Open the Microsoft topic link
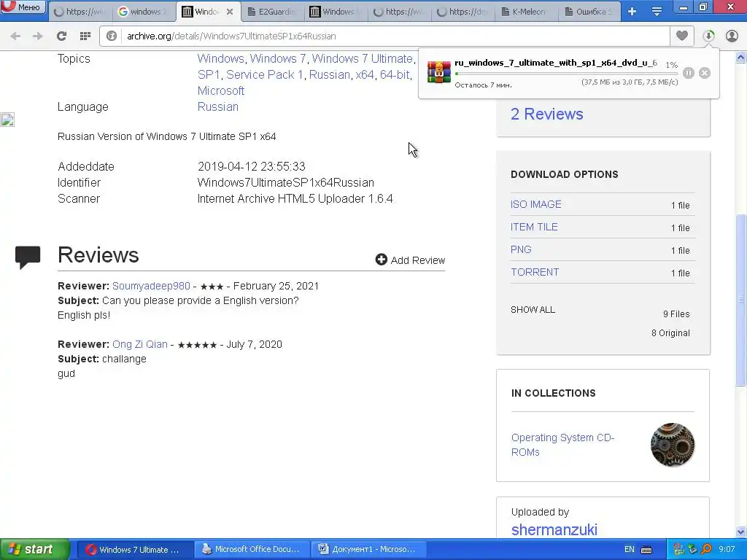The image size is (747, 560). point(220,91)
